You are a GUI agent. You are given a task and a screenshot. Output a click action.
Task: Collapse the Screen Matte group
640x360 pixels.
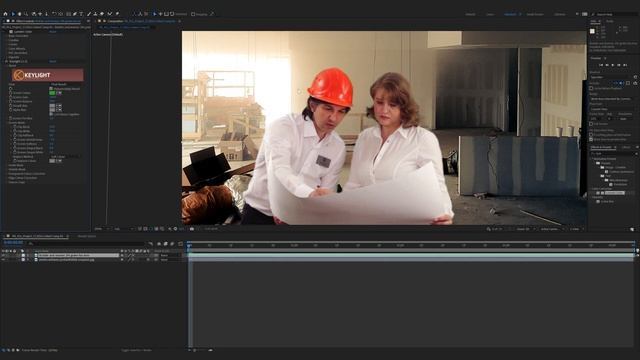(x=7, y=122)
